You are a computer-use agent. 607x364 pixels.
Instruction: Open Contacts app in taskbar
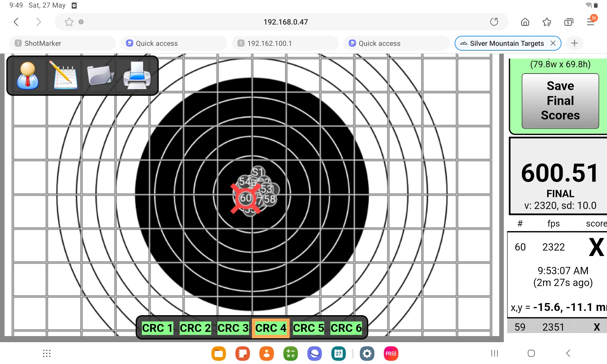(266, 353)
